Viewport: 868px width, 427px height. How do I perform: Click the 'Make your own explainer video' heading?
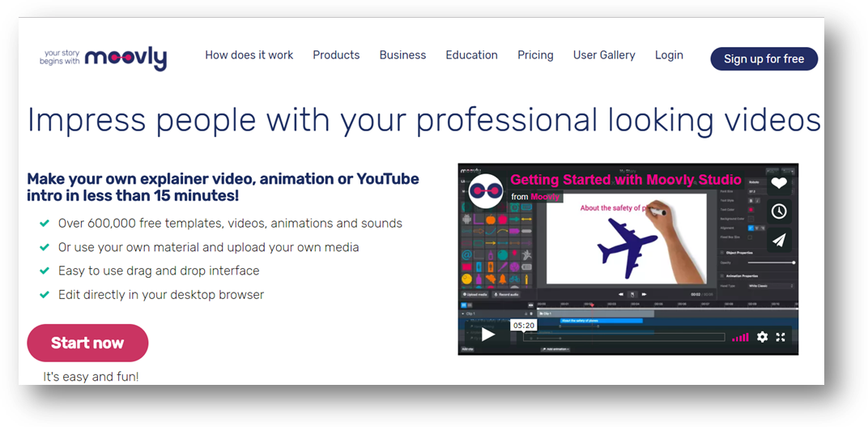pos(223,187)
